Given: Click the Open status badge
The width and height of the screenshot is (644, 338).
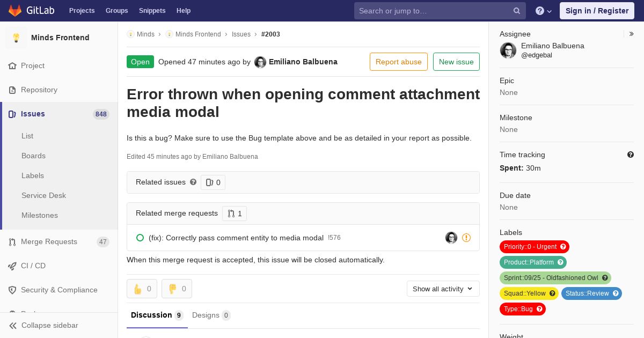Looking at the screenshot, I should [140, 62].
